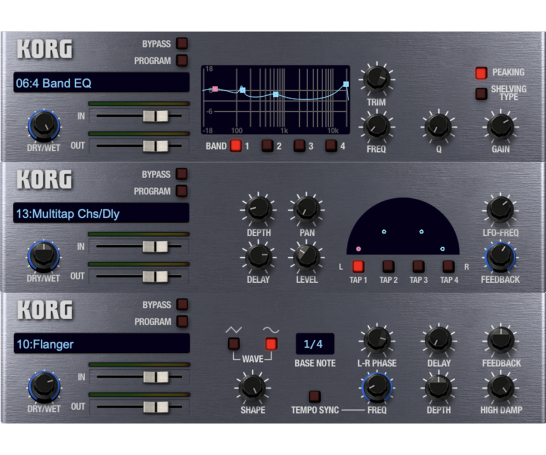Click the GAIN knob

(x=500, y=126)
